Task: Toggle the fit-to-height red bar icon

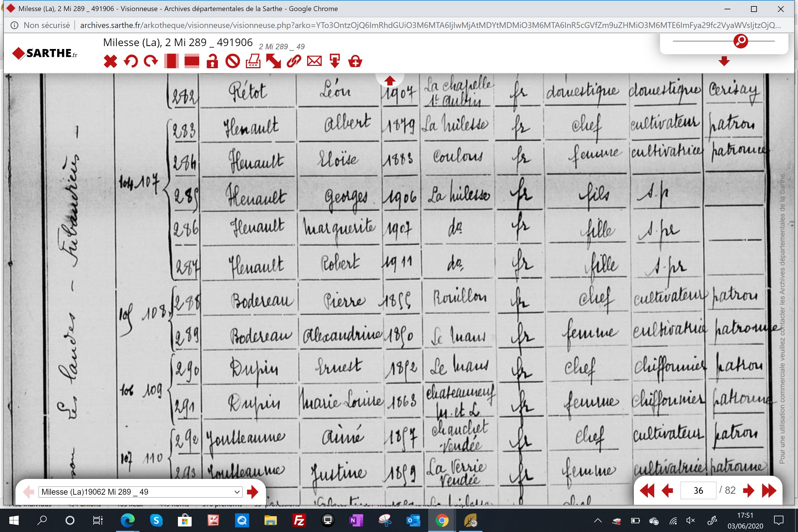Action: (x=171, y=62)
